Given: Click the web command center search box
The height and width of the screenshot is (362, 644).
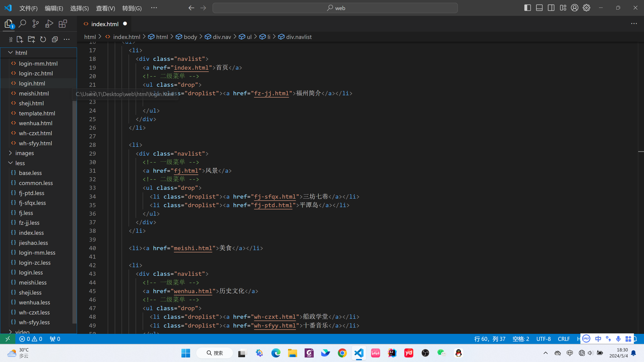Looking at the screenshot, I should coord(335,8).
